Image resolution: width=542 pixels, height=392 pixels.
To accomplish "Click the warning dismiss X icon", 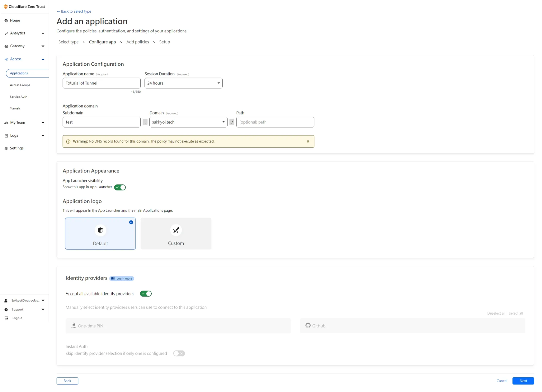I will coord(308,141).
